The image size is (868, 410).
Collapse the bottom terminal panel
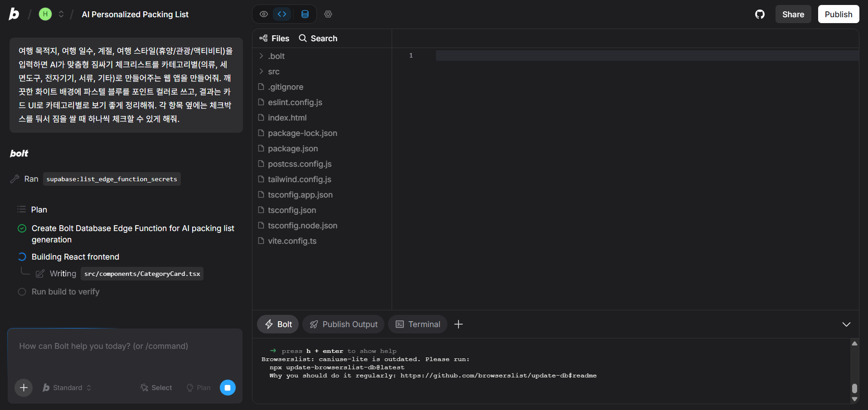pos(846,324)
